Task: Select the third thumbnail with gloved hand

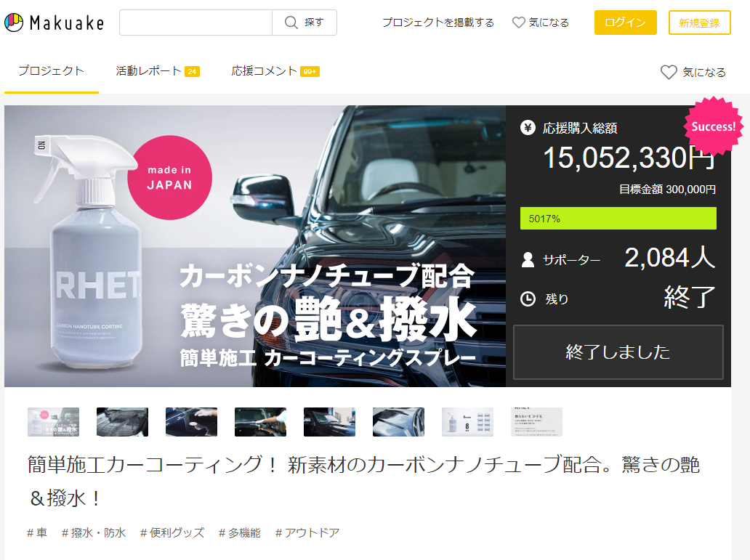Action: pos(191,422)
